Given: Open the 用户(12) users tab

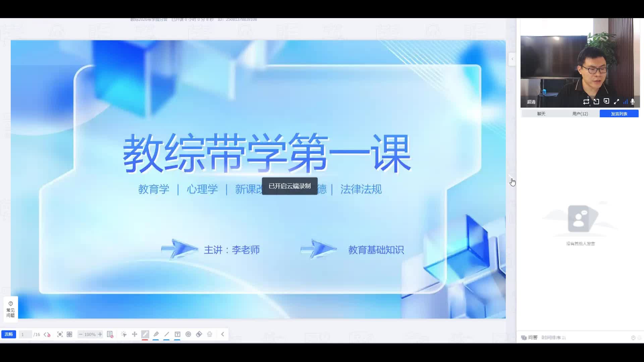Looking at the screenshot, I should click(x=580, y=114).
